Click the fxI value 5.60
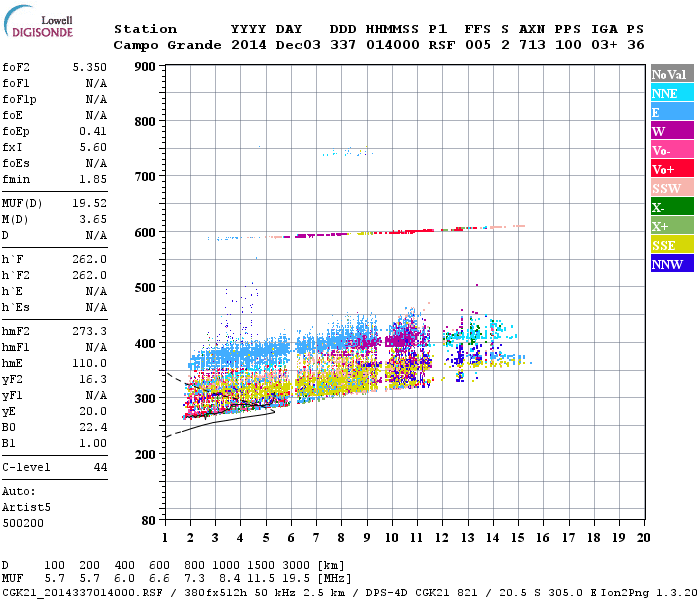The image size is (700, 600). coord(93,147)
